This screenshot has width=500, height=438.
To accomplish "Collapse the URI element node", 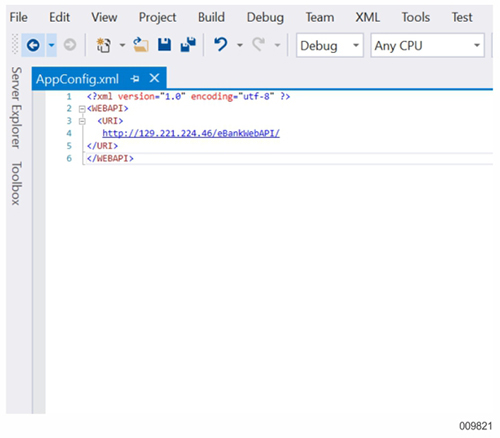I will point(82,121).
